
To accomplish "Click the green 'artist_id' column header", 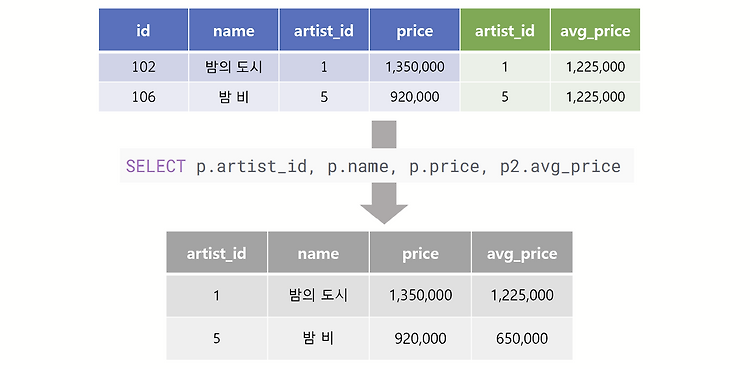I will coord(505,30).
